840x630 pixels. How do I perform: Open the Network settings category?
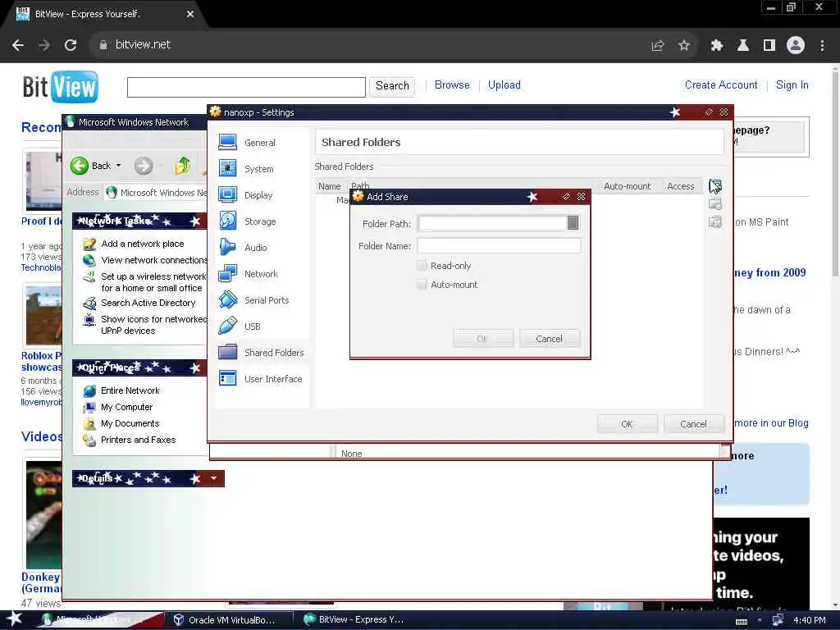click(249, 274)
